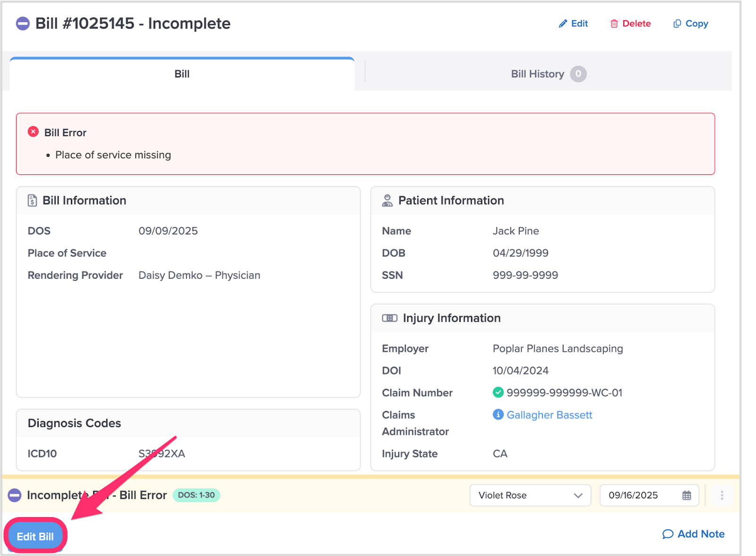
Task: Click the Copy pages icon
Action: 677,24
